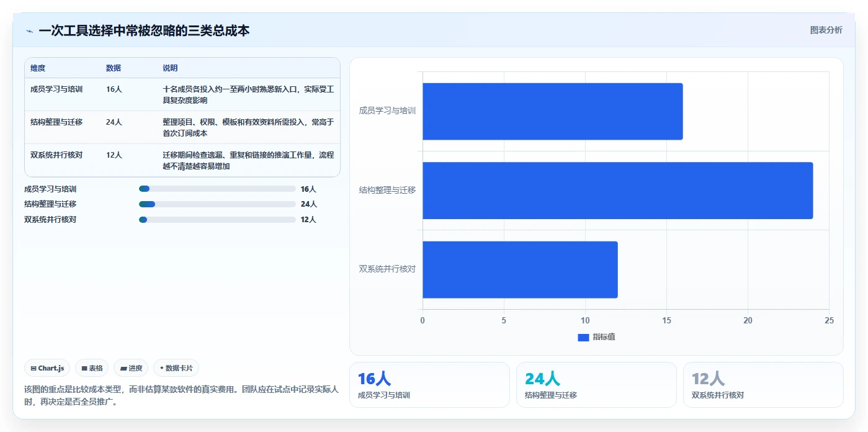The height and width of the screenshot is (432, 868).
Task: Click the 成员学习与培训 axis label in the chart
Action: point(387,111)
